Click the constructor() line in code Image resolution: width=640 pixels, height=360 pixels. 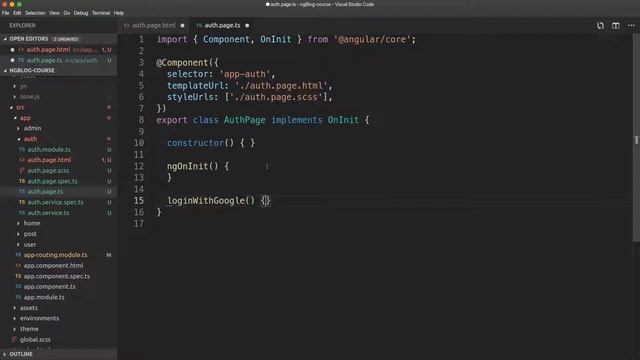(x=211, y=143)
